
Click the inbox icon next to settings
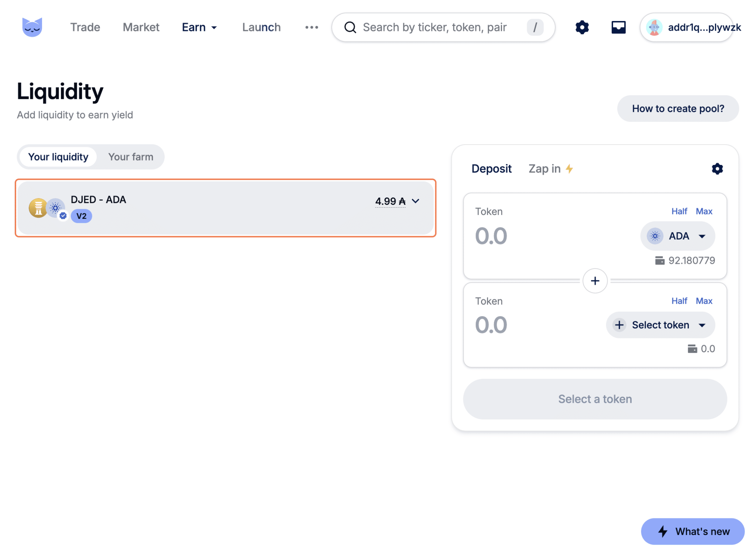tap(618, 27)
